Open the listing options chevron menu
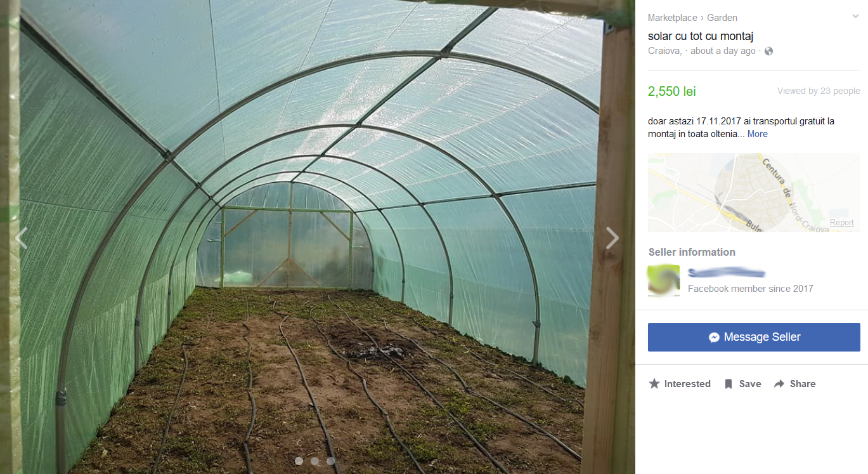The height and width of the screenshot is (474, 868). pyautogui.click(x=855, y=16)
